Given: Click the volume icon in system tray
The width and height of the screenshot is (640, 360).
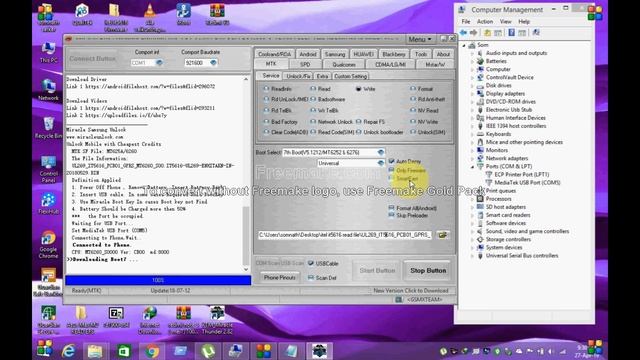Looking at the screenshot, I should point(551,351).
